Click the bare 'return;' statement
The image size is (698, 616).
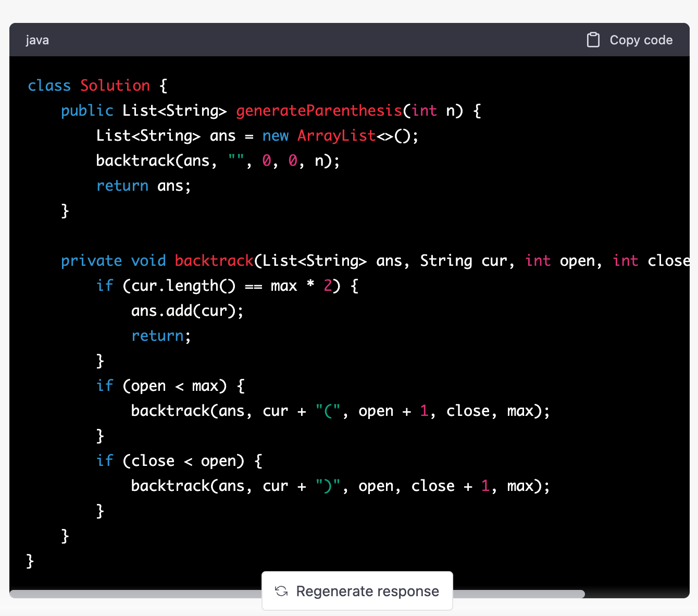(x=161, y=336)
